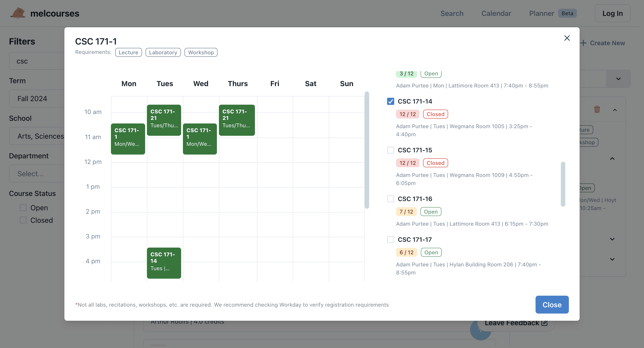Check the CSC 171-16 section checkbox
Image resolution: width=644 pixels, height=348 pixels.
pyautogui.click(x=390, y=199)
